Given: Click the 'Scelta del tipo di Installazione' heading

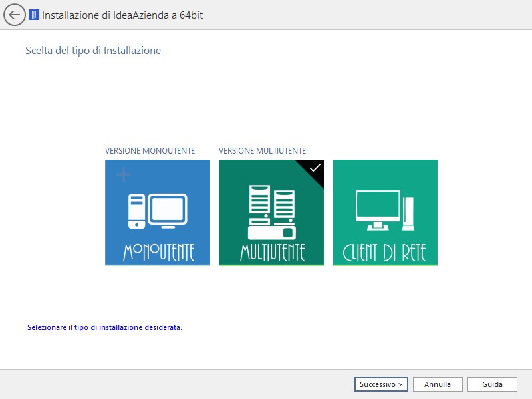Looking at the screenshot, I should click(x=93, y=51).
